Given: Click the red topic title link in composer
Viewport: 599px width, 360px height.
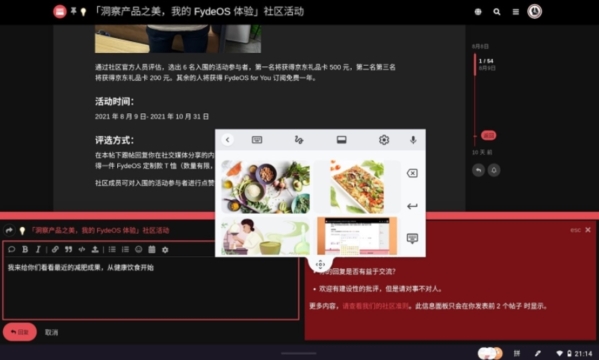Looking at the screenshot, I should point(99,230).
